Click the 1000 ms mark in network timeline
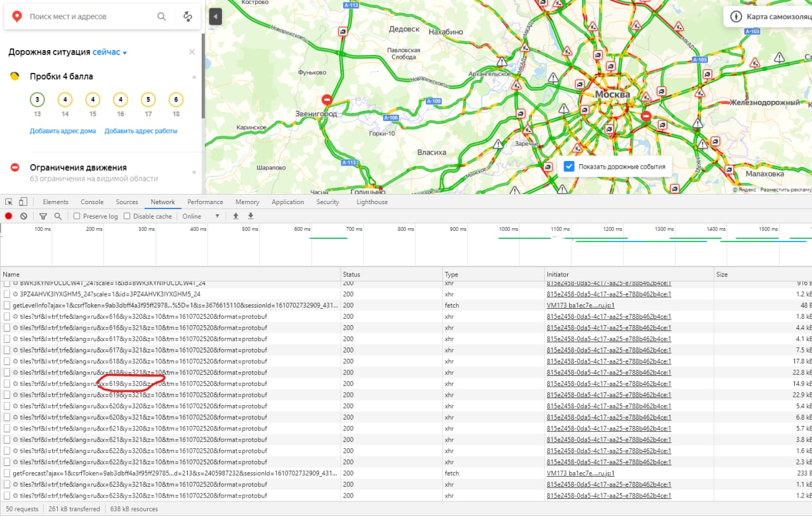 coord(508,229)
